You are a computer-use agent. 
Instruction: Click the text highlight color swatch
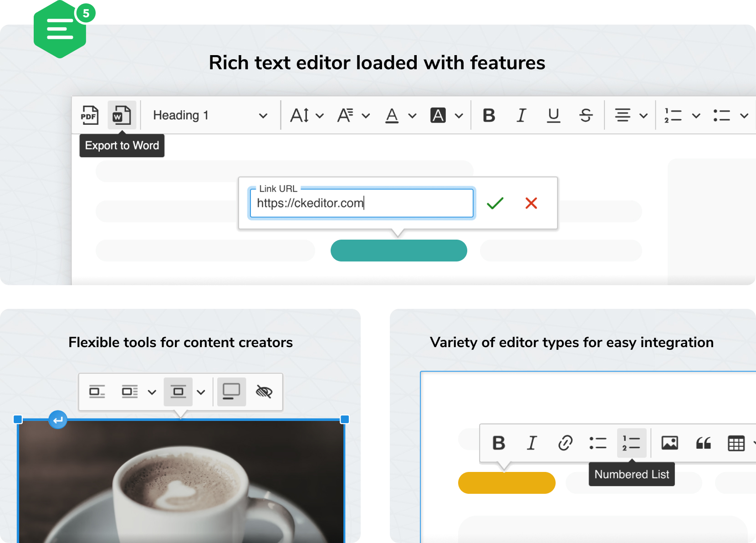438,115
